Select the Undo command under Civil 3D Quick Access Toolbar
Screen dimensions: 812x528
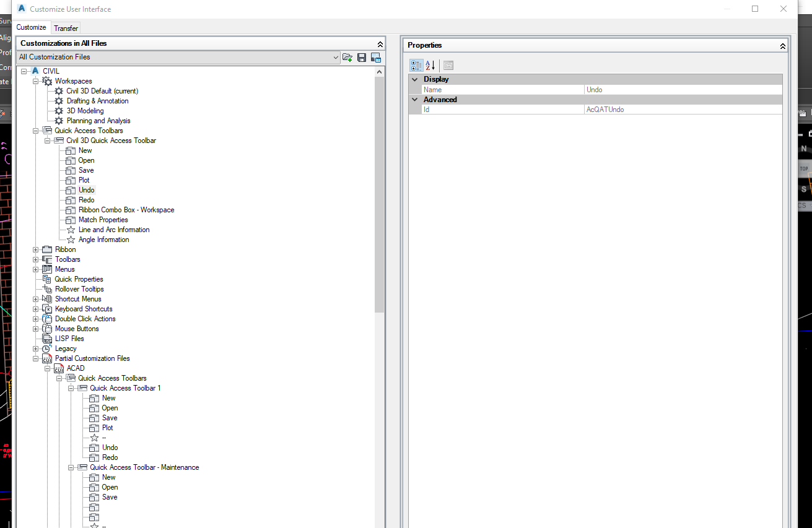86,190
